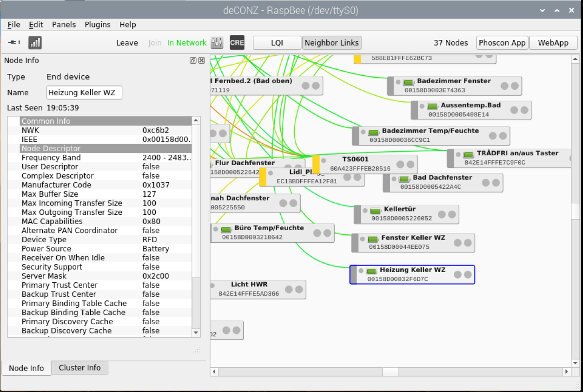Screen dimensions: 583x392
Task: Click yellow side bar of TS0601 node
Action: (316, 165)
